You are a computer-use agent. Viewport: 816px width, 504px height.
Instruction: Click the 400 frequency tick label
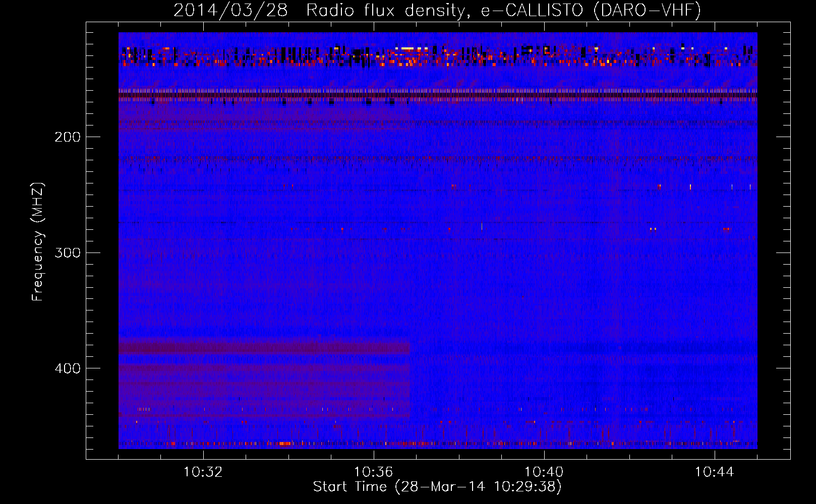click(x=68, y=368)
